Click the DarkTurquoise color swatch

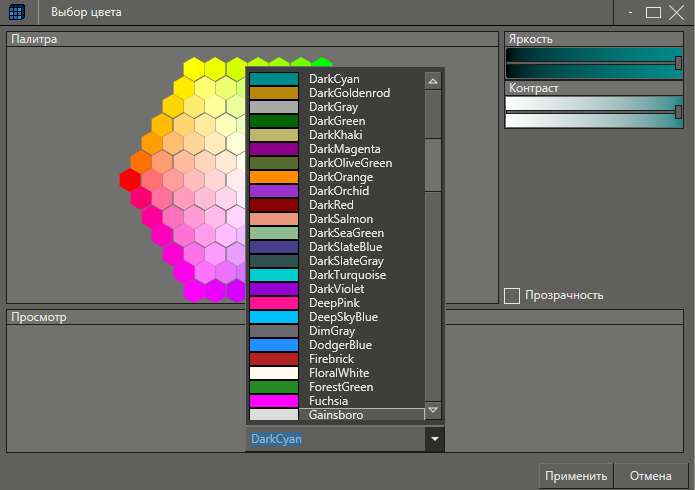pyautogui.click(x=273, y=275)
